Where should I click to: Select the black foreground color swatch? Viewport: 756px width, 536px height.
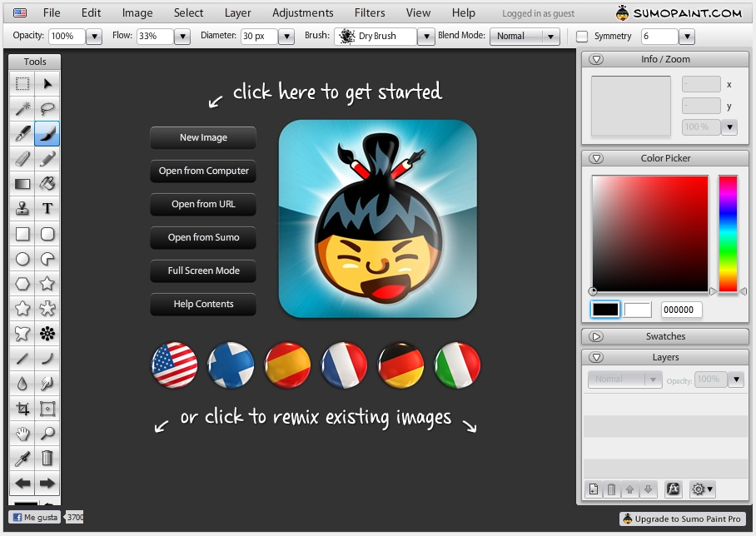(605, 310)
